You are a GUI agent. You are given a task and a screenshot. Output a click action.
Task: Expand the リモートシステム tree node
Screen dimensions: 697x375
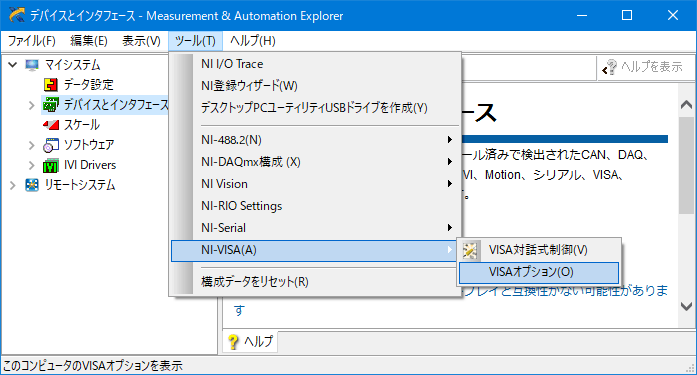click(x=12, y=185)
